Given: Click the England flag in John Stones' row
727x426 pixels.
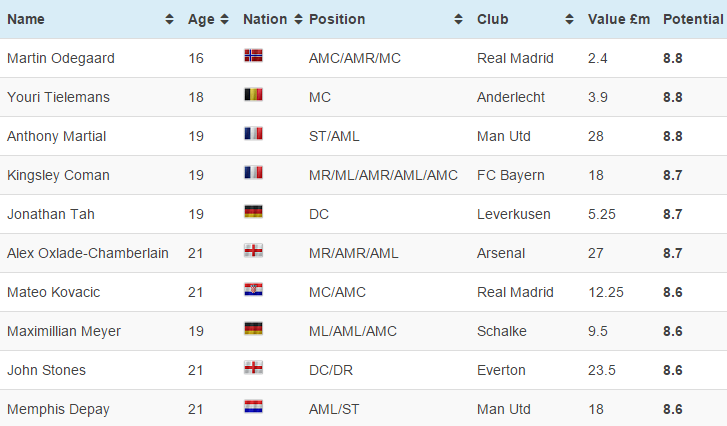Looking at the screenshot, I should [x=253, y=369].
